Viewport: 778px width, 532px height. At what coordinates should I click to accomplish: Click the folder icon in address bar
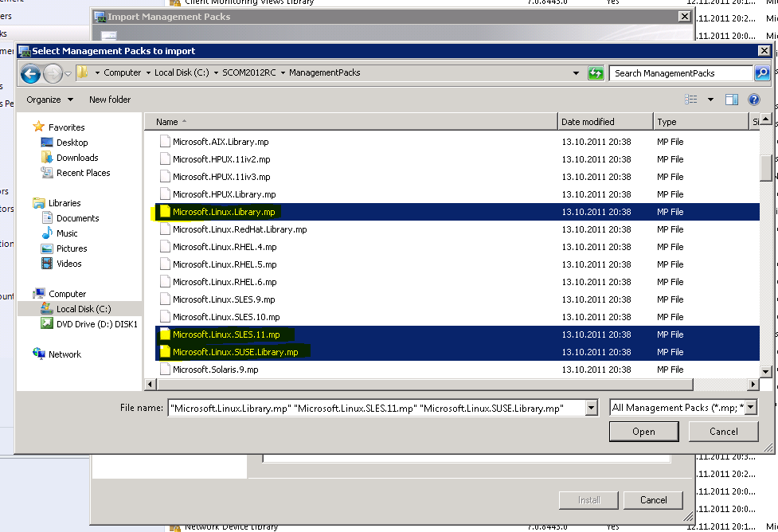point(82,72)
